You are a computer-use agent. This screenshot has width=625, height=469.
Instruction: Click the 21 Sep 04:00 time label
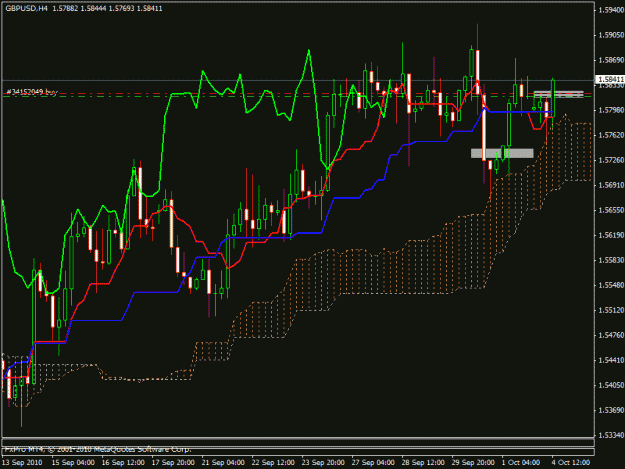click(223, 463)
